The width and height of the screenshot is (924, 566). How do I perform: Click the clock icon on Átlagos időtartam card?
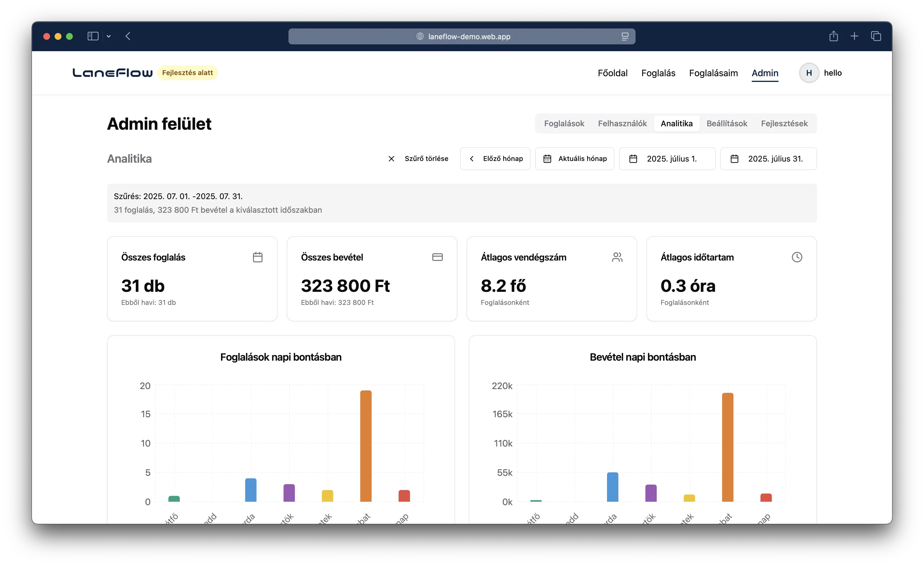click(797, 257)
